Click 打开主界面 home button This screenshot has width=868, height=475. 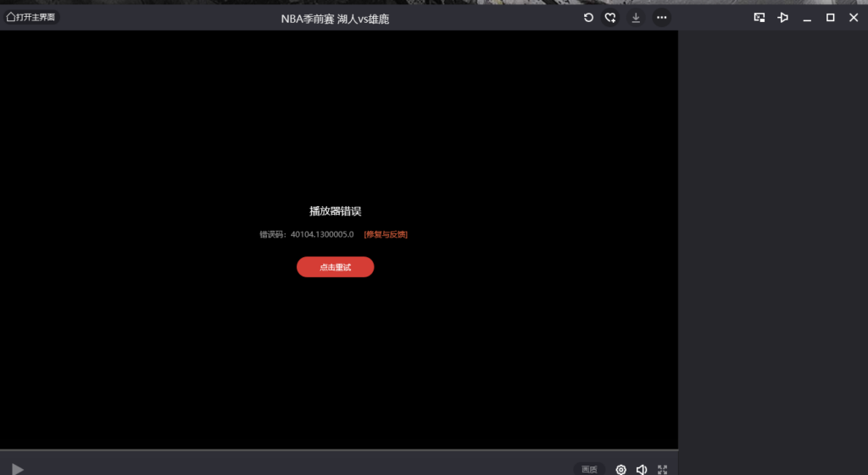[31, 17]
